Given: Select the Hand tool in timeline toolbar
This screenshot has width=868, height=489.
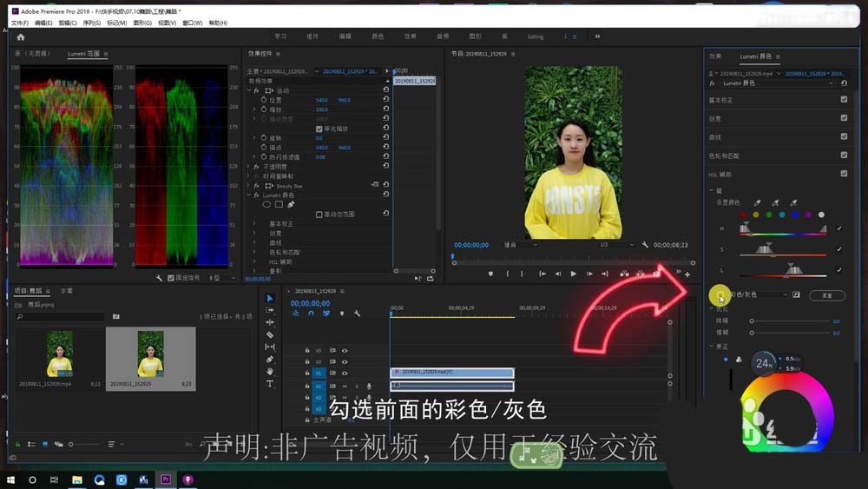Looking at the screenshot, I should pyautogui.click(x=270, y=371).
